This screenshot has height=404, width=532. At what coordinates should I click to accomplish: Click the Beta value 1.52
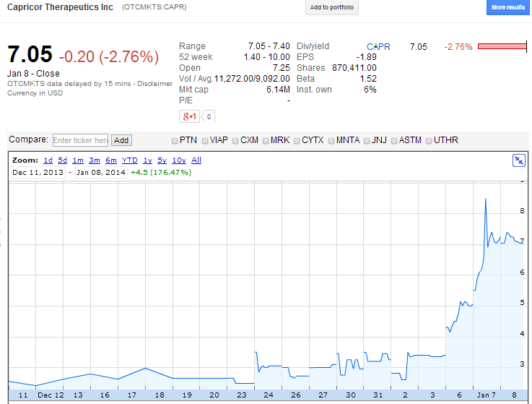368,79
